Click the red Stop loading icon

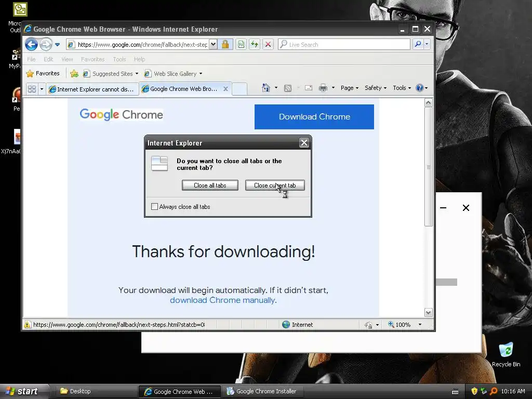tap(268, 45)
